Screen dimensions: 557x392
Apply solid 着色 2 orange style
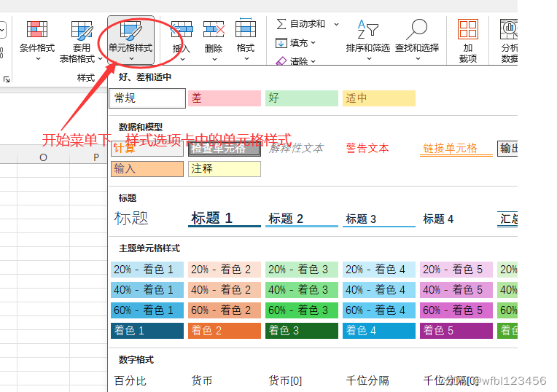tap(225, 331)
